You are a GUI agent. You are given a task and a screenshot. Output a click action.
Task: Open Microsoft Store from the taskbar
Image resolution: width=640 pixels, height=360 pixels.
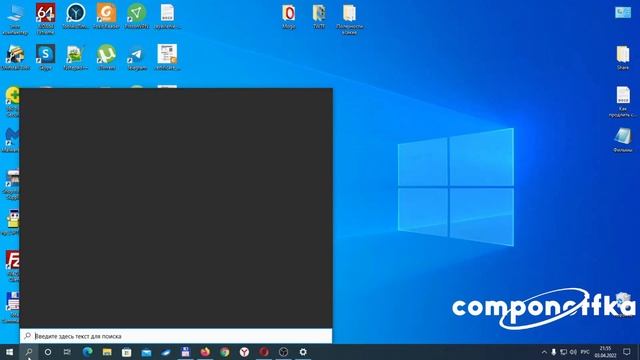tap(127, 352)
